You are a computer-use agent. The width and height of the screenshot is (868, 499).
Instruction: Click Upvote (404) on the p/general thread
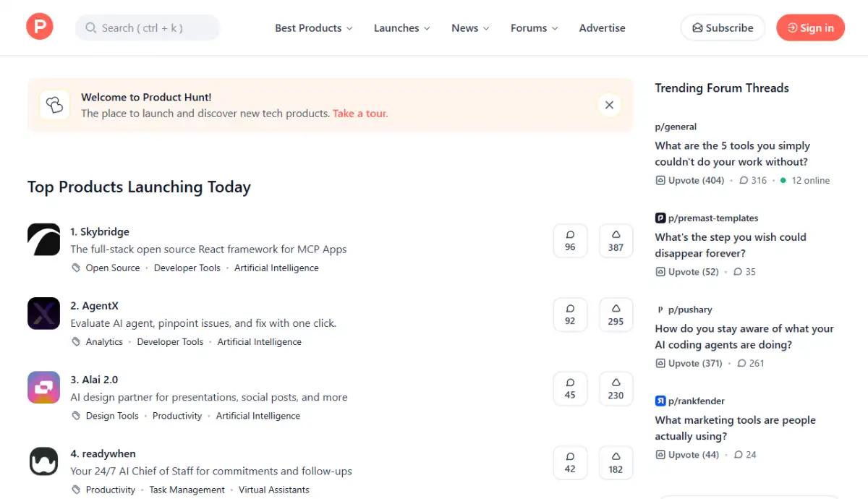coord(689,180)
